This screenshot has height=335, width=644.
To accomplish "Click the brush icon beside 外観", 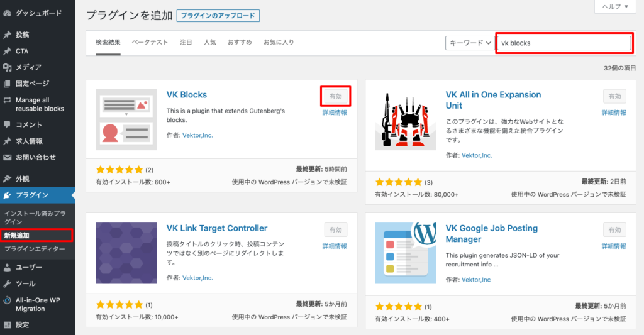I will pos(7,179).
